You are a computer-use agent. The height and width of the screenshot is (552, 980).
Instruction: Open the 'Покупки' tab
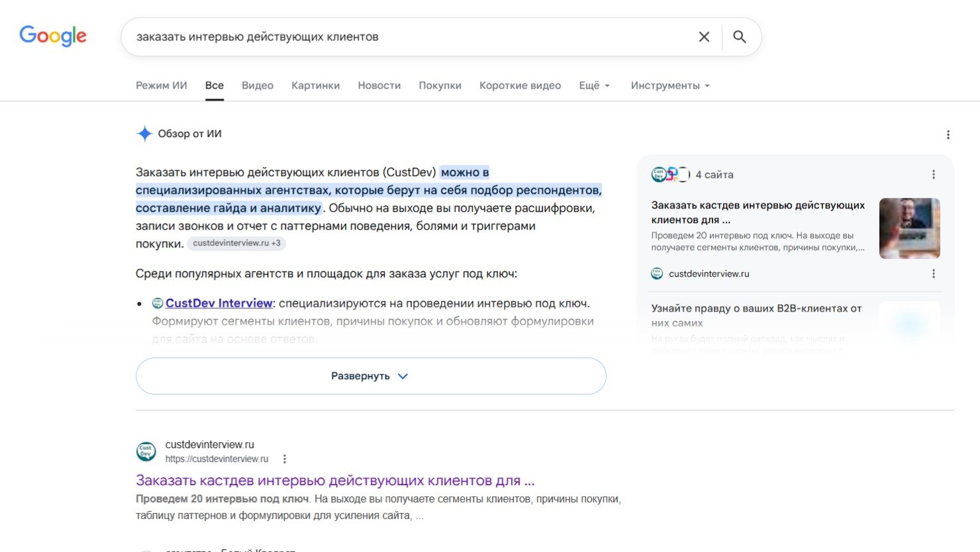tap(440, 85)
